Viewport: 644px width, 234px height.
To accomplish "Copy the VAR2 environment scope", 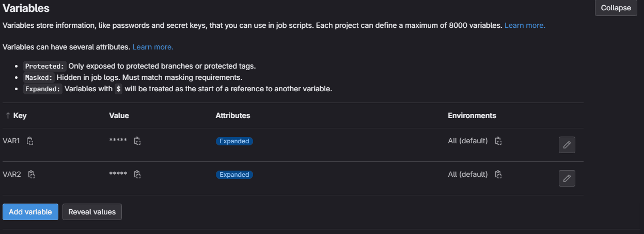I will point(498,174).
